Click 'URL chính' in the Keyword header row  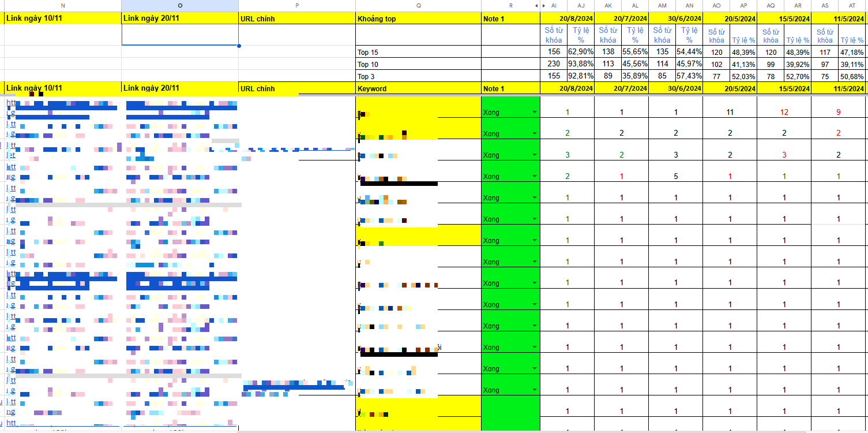click(258, 88)
